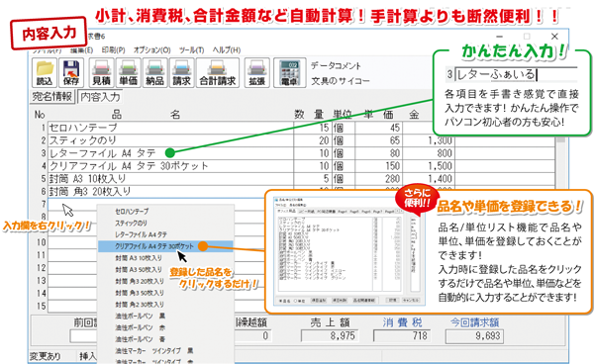The image size is (594, 364).
Task: Click the 今回請求額 field showing 9,693
Action: (474, 336)
